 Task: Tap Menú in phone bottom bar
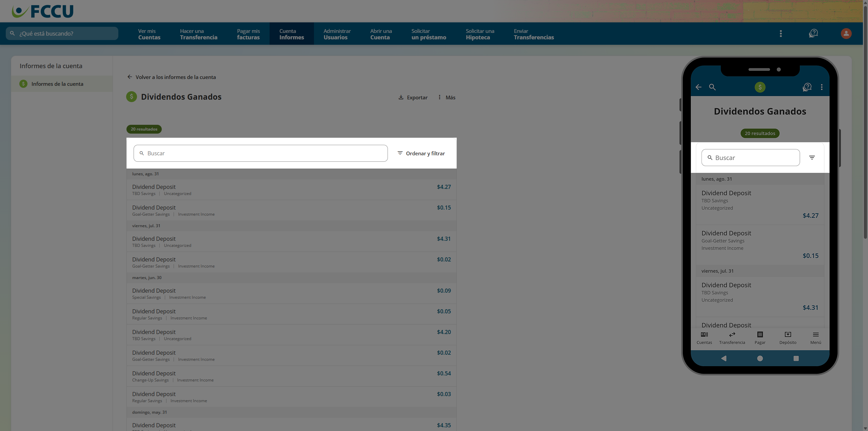click(x=815, y=338)
